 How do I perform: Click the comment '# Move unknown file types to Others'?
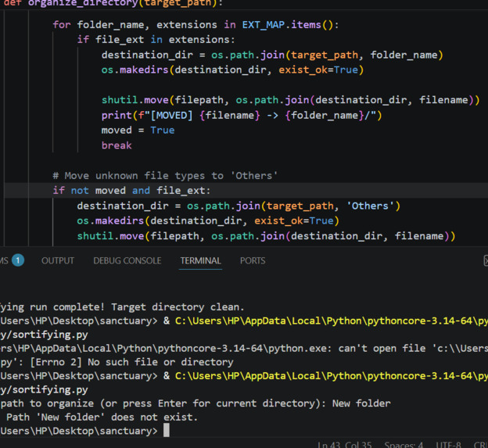tap(165, 175)
